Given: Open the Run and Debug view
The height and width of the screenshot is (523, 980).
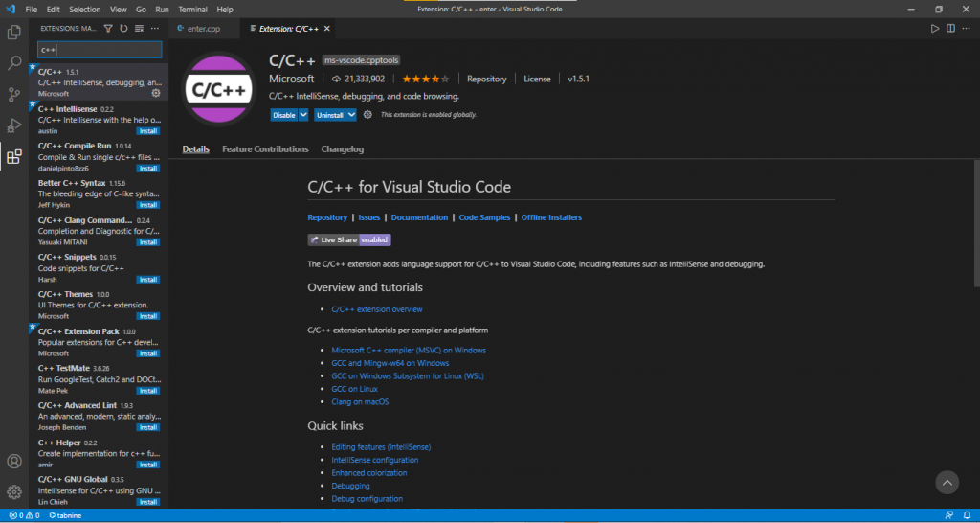Looking at the screenshot, I should coord(13,125).
